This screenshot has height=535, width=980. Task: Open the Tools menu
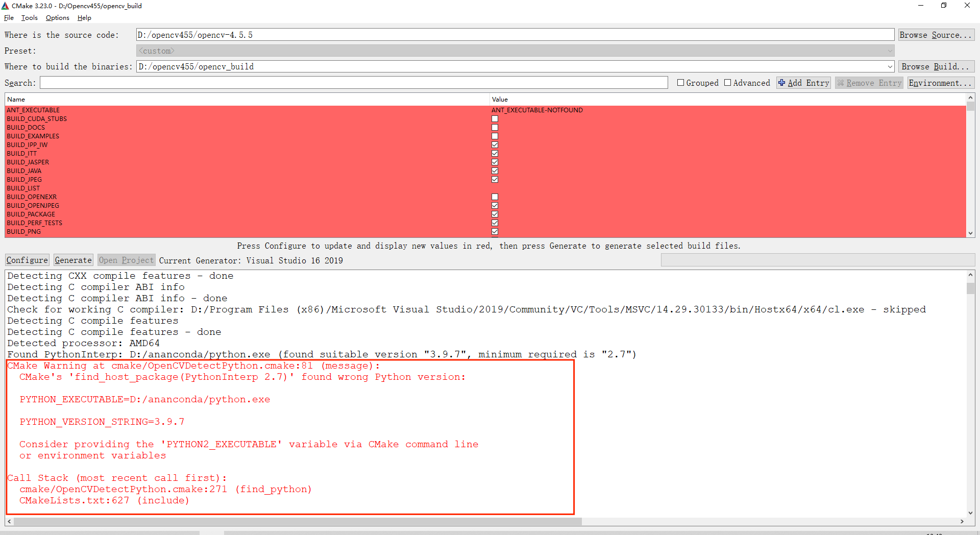(x=29, y=18)
